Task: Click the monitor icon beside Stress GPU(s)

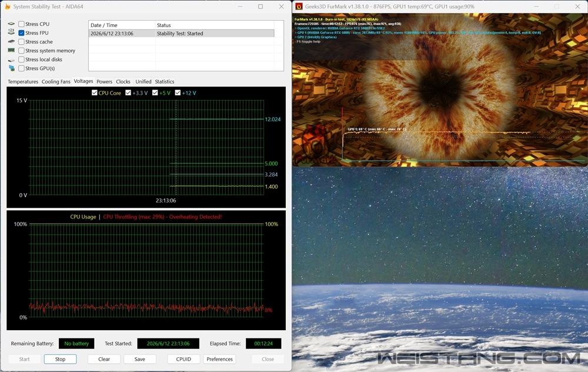Action: (11, 68)
